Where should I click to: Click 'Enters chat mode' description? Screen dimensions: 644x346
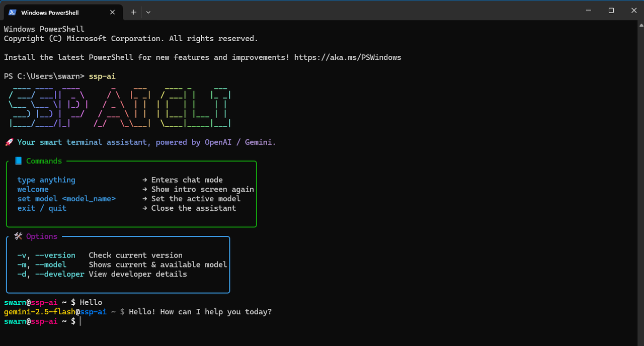pos(187,180)
